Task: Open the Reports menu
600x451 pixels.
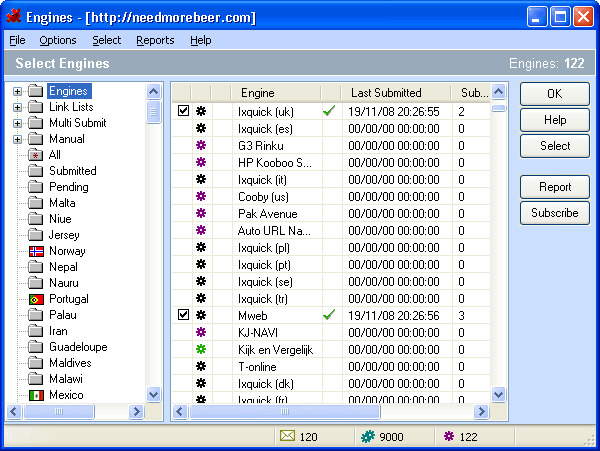Action: click(155, 40)
